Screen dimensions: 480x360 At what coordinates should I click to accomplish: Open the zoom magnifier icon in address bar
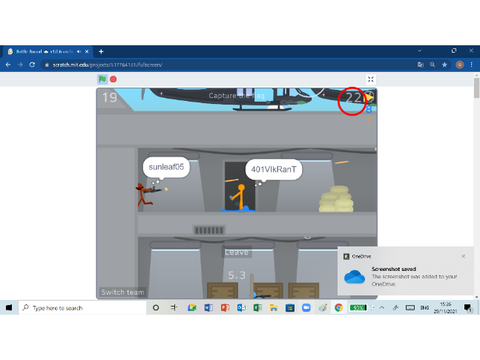click(x=432, y=65)
